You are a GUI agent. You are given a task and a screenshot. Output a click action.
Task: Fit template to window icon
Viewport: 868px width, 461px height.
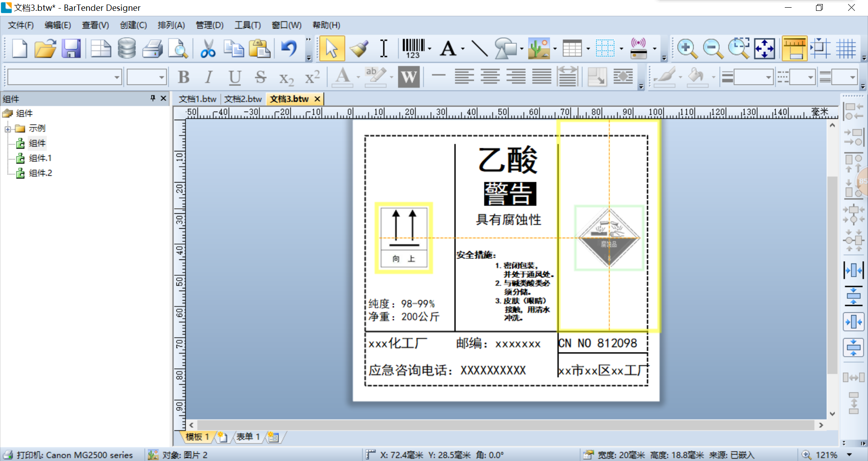764,48
